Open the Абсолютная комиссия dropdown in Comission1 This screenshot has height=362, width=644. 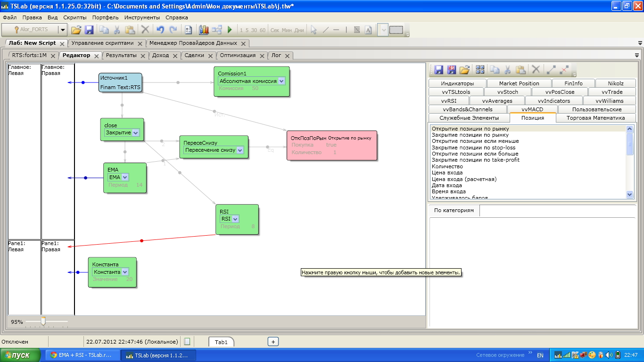281,81
